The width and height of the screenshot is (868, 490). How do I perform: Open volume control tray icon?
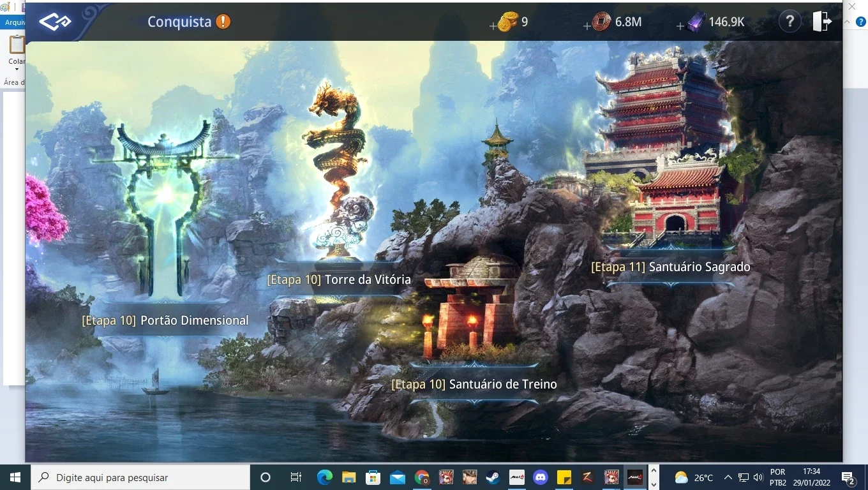pos(758,477)
